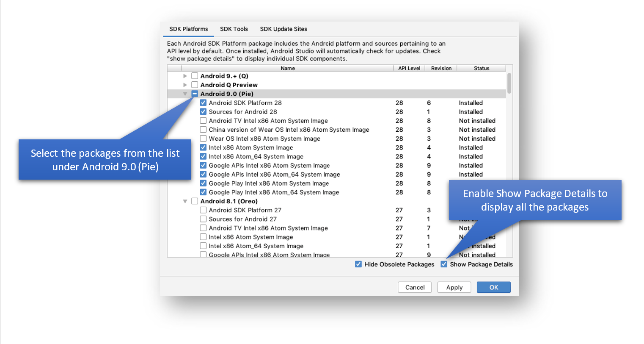Uncheck Android SDK Platform 28
This screenshot has width=644, height=344.
(203, 103)
